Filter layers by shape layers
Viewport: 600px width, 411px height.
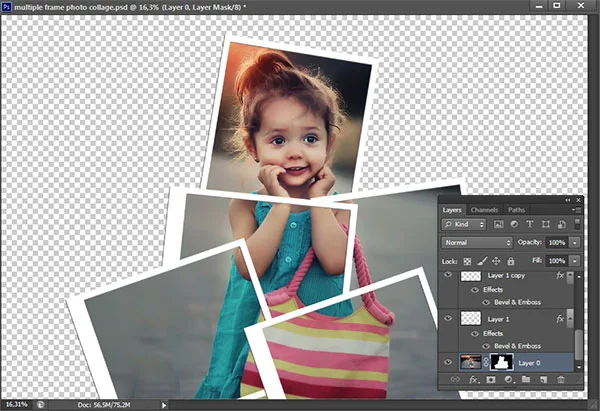546,225
